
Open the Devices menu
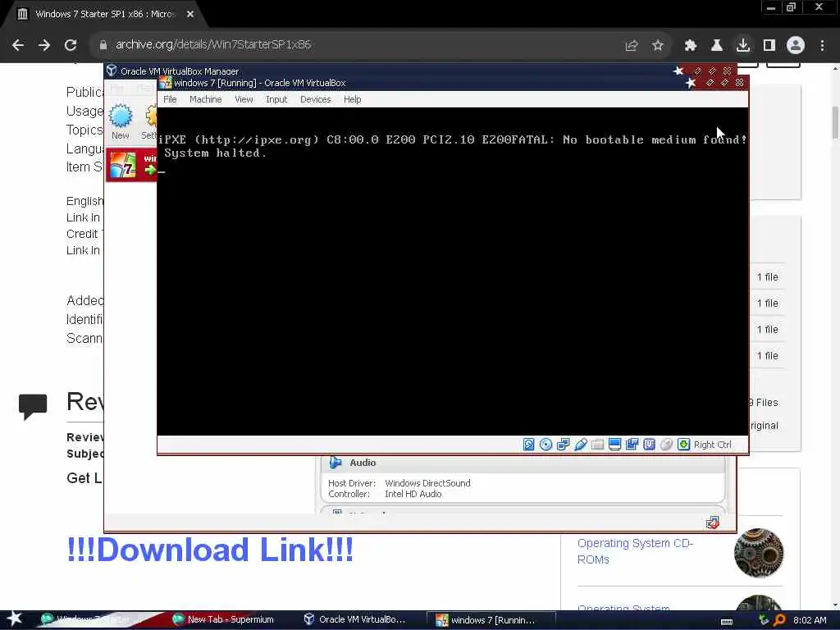(x=316, y=99)
